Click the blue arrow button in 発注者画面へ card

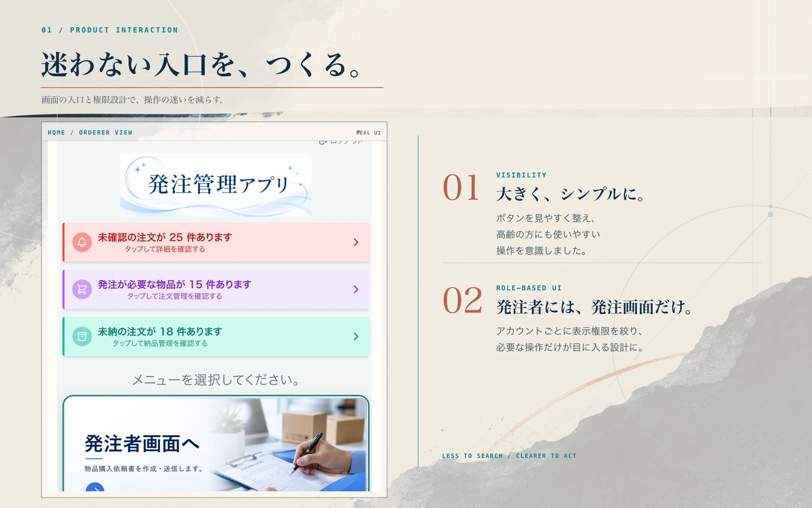tap(95, 487)
